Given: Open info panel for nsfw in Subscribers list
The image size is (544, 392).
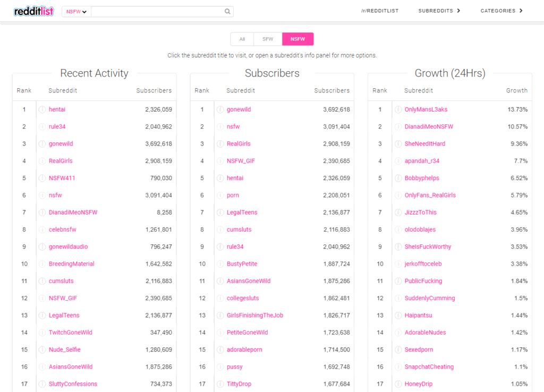Looking at the screenshot, I should (220, 126).
